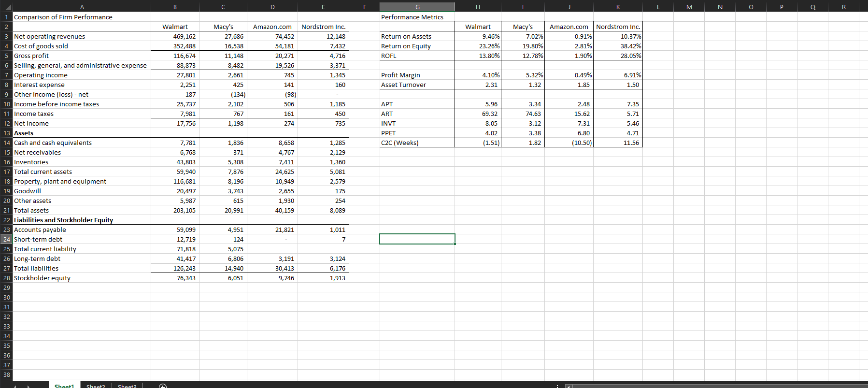Click the horizontal scrollbar left arrow

click(x=569, y=386)
